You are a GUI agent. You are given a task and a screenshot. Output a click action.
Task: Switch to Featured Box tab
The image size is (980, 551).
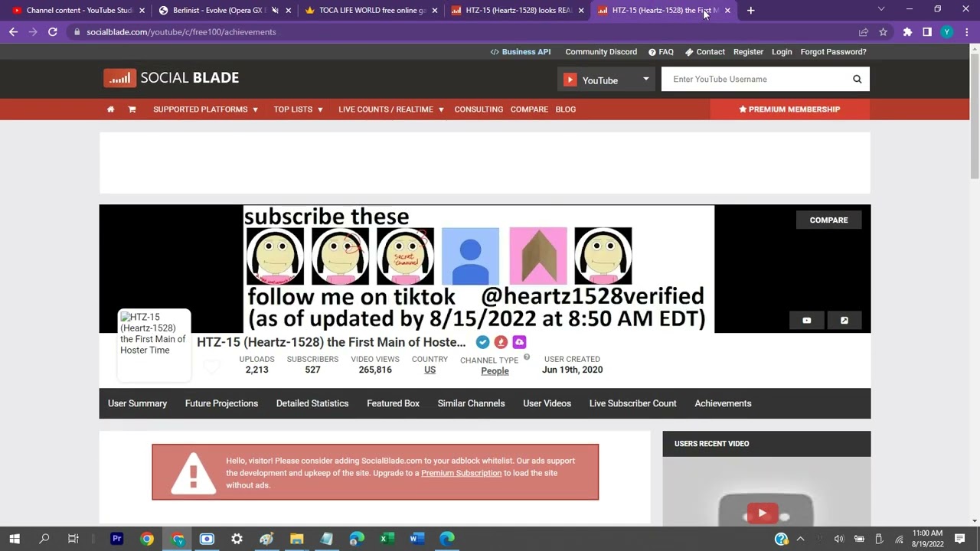click(x=393, y=403)
